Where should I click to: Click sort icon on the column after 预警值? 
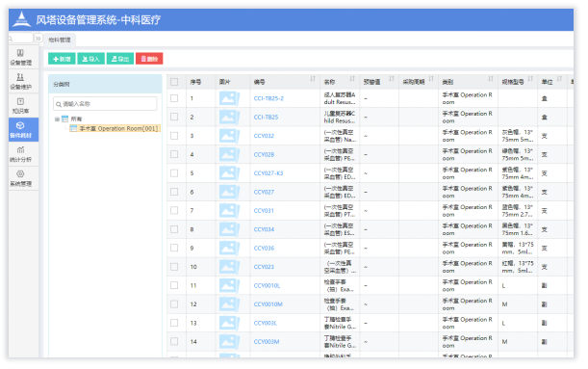pos(431,79)
